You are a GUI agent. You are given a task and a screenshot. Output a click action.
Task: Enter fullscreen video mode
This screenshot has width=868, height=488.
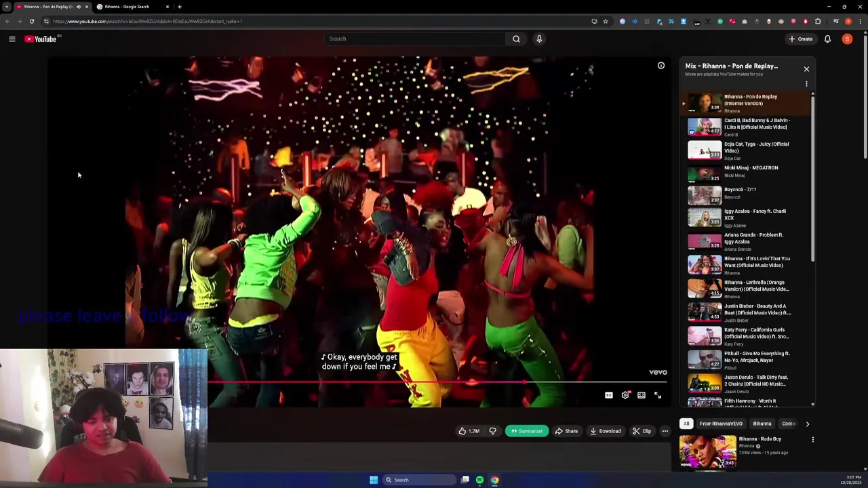pos(658,395)
